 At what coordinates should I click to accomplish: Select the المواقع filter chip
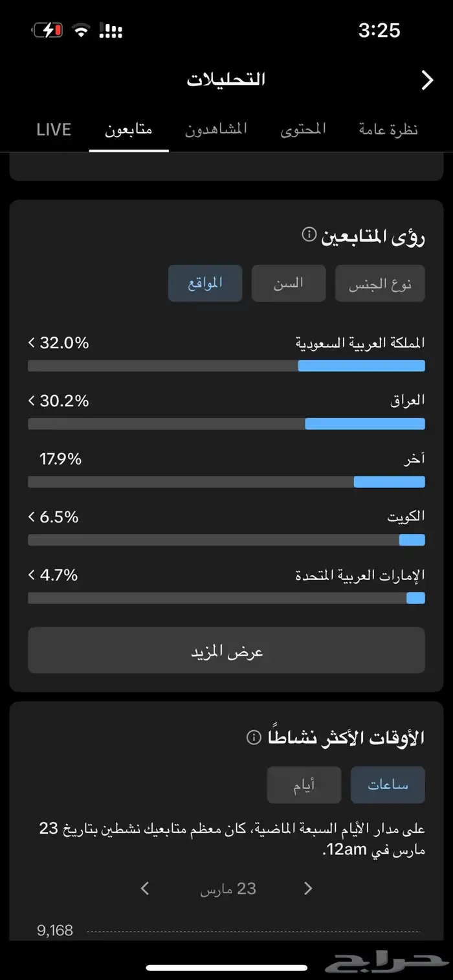[205, 284]
